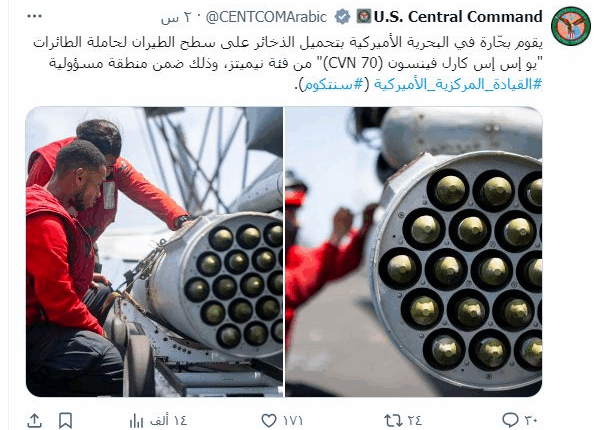Click the retweet arrows icon

393,420
